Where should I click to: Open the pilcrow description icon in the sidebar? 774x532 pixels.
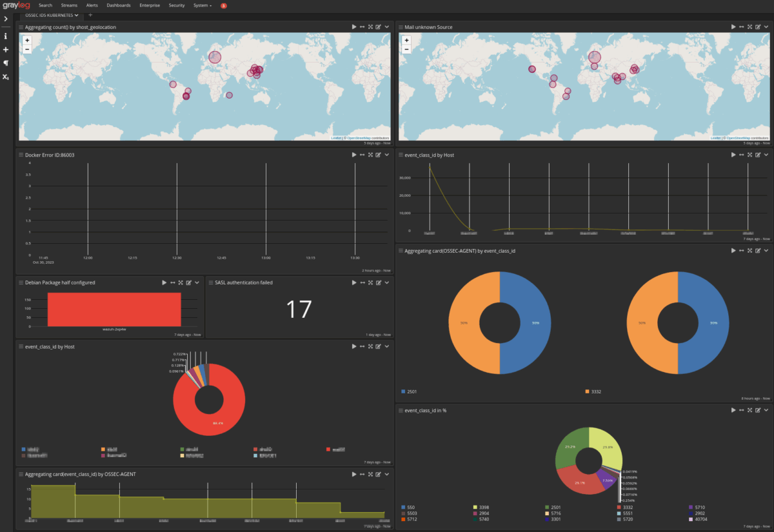pyautogui.click(x=6, y=63)
